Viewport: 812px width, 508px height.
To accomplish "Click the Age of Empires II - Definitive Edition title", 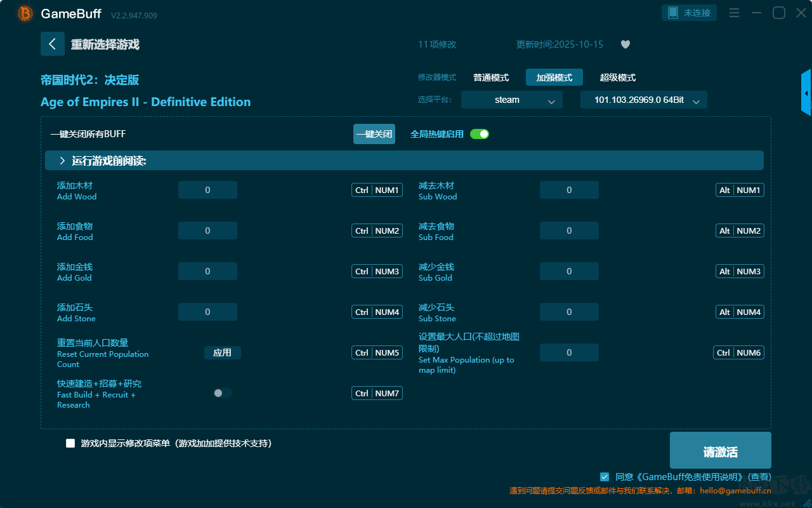I will (x=145, y=102).
